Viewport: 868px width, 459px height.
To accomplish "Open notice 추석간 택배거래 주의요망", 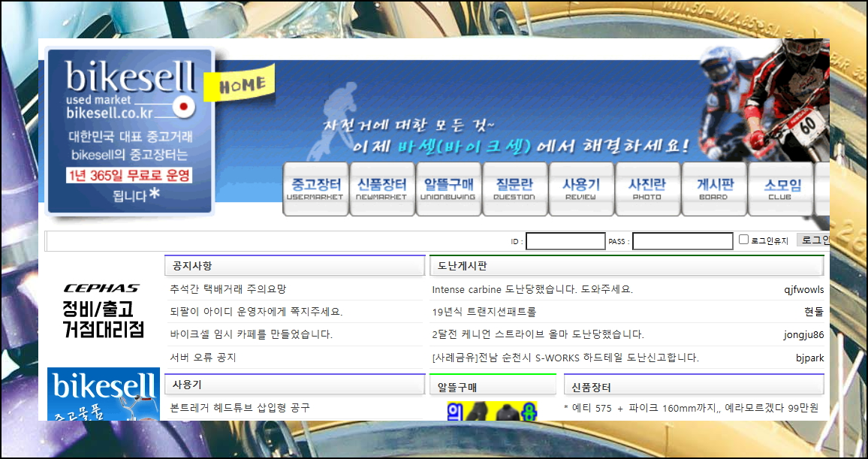I will click(228, 289).
